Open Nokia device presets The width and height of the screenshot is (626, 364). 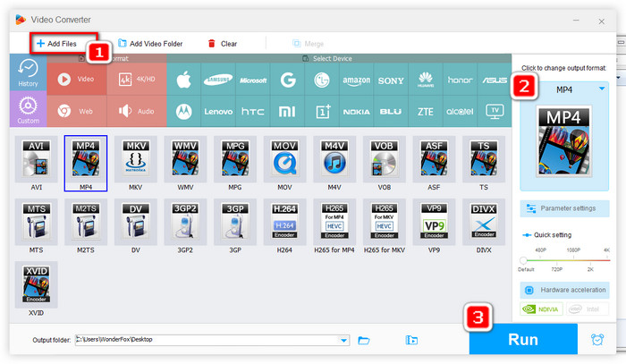point(357,112)
